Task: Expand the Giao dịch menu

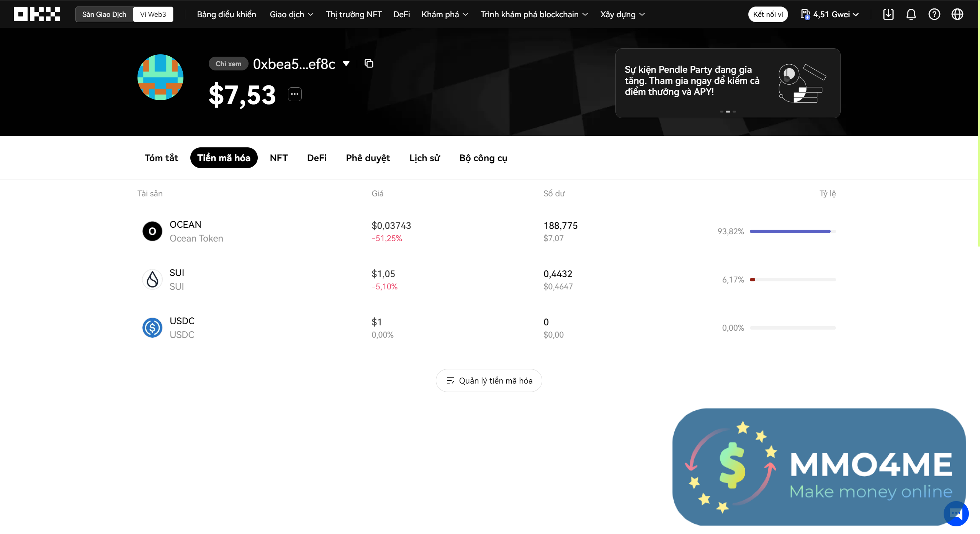Action: pos(291,14)
